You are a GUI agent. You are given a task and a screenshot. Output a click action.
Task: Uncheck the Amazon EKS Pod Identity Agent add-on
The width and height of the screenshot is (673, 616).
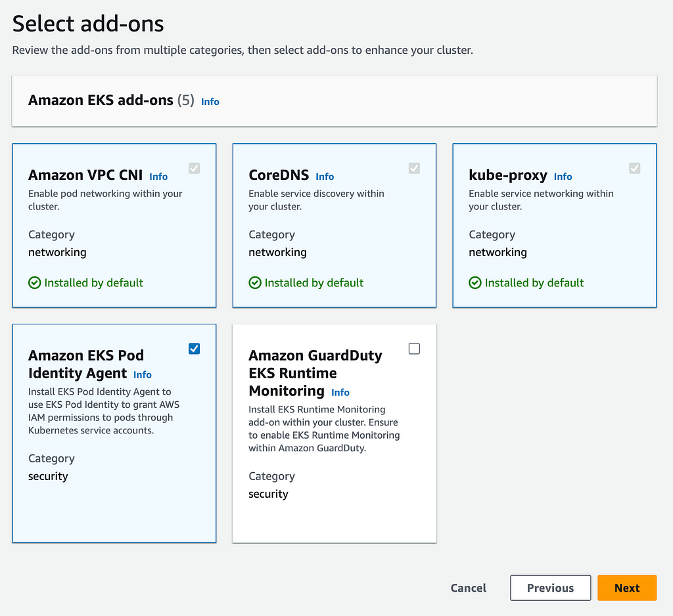(194, 349)
